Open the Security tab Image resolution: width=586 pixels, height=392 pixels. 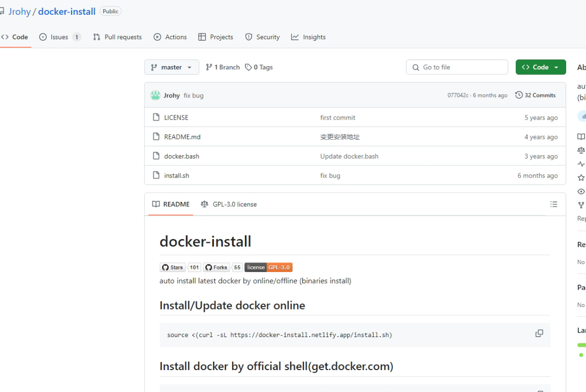pos(262,37)
